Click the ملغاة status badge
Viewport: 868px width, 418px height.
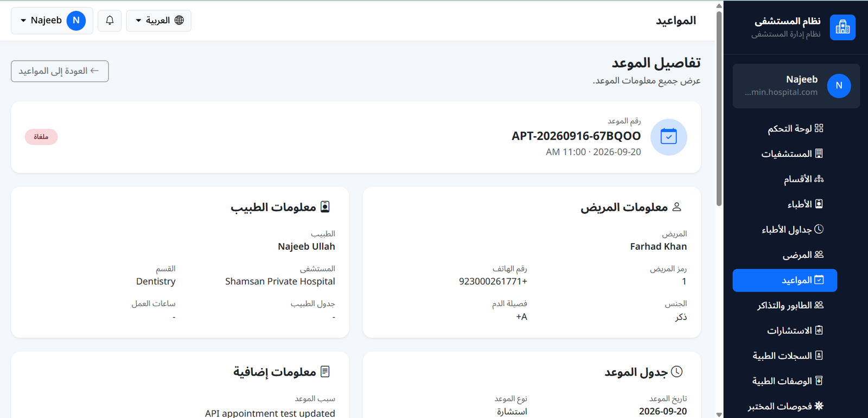click(41, 137)
